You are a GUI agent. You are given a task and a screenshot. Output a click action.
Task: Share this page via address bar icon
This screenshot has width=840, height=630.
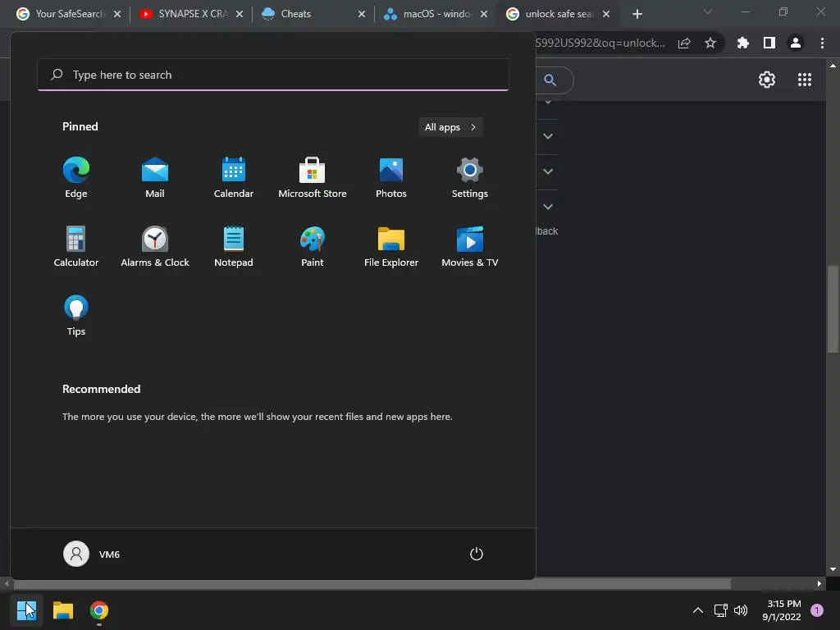[x=684, y=43]
